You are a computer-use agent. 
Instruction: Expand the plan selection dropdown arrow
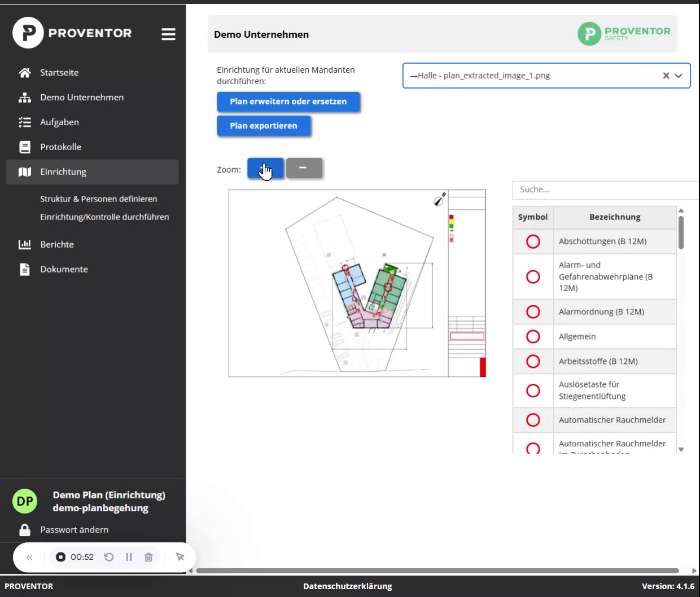coord(679,76)
